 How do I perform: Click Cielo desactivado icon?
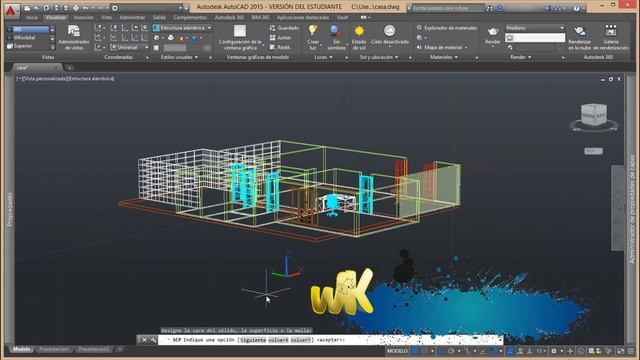(x=390, y=32)
